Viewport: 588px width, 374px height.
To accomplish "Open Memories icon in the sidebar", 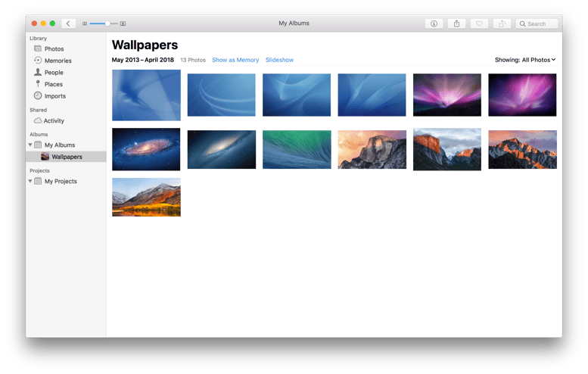I will 38,60.
